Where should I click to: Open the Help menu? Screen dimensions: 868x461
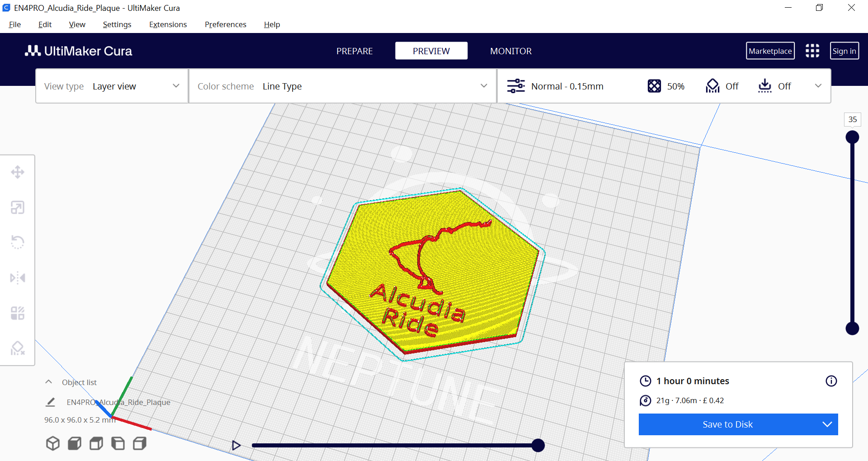(x=272, y=24)
